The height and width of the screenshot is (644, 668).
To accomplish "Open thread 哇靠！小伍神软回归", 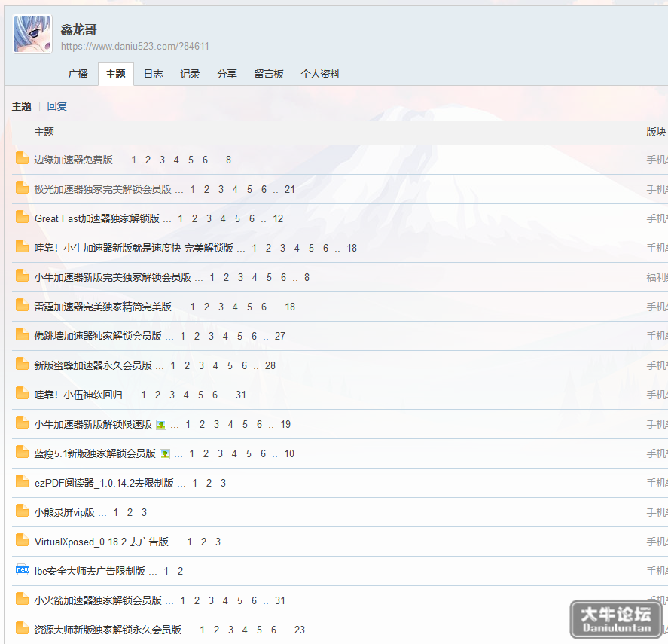I will 78,395.
